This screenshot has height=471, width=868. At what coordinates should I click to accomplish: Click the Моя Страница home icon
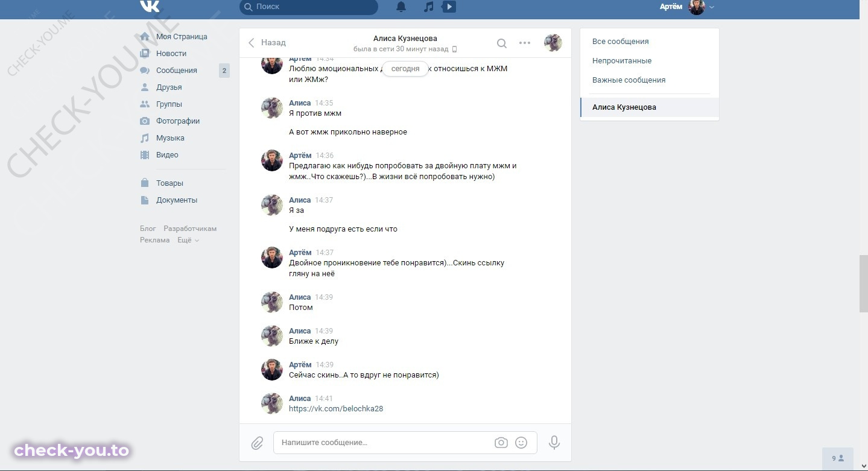[145, 37]
